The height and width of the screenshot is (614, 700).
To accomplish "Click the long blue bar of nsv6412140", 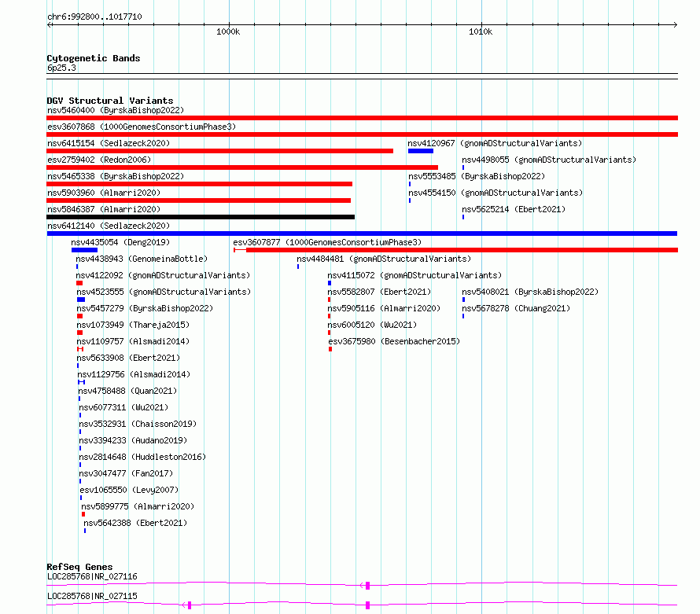I will tap(362, 233).
